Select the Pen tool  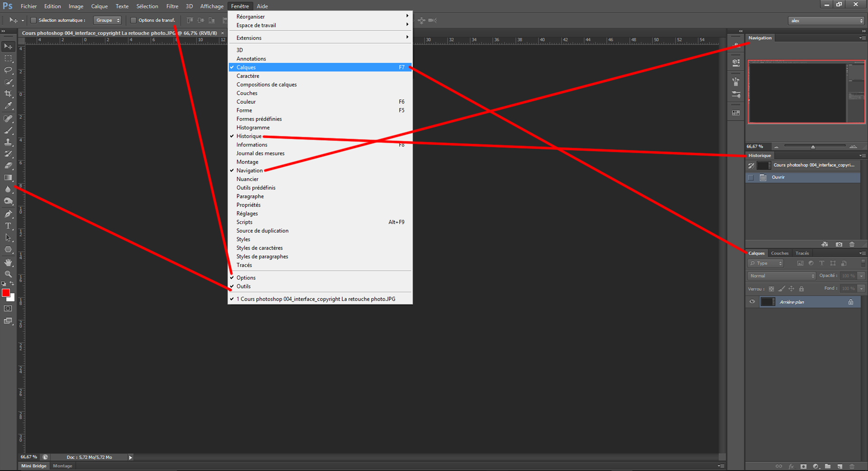(8, 214)
